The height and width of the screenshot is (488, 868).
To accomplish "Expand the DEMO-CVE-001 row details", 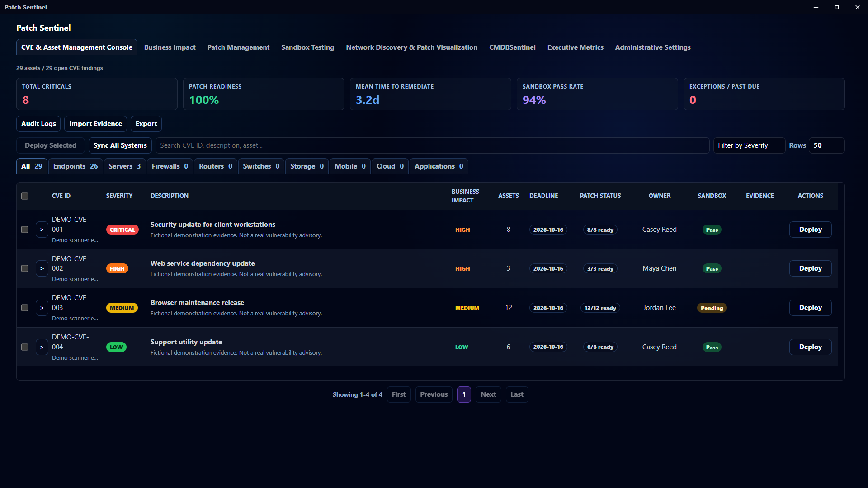I will (42, 230).
